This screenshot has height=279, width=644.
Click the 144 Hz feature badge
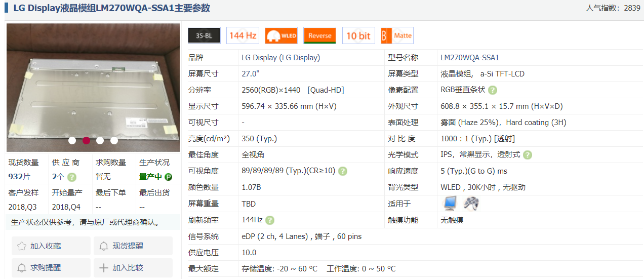click(x=243, y=35)
